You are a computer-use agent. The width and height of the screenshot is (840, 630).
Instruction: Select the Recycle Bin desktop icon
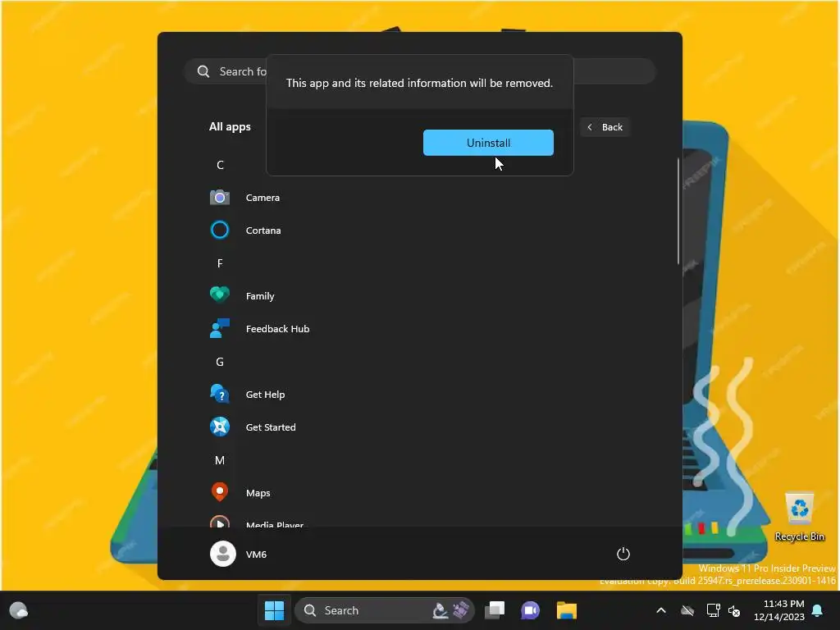point(799,517)
